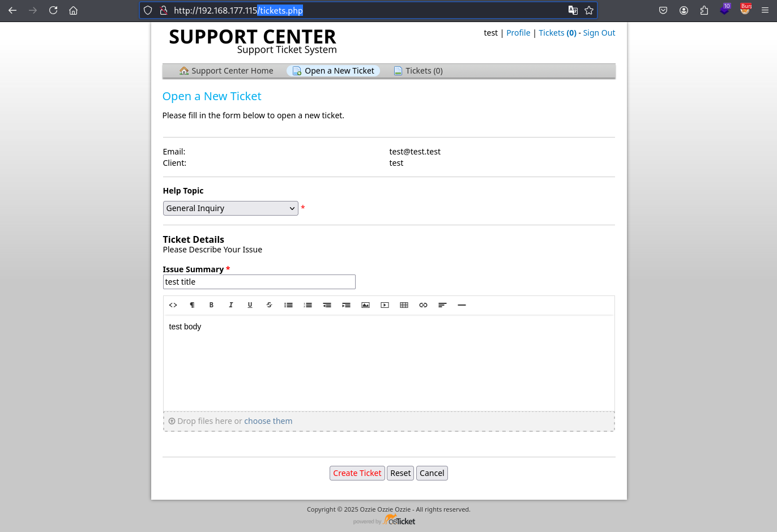This screenshot has width=777, height=532.
Task: Bookmark this page with star icon
Action: [x=589, y=10]
